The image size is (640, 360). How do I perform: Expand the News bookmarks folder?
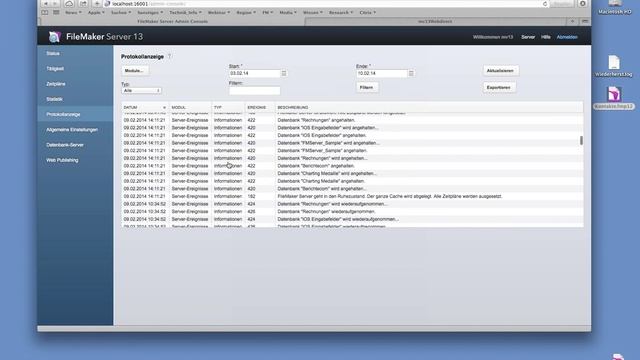73,13
